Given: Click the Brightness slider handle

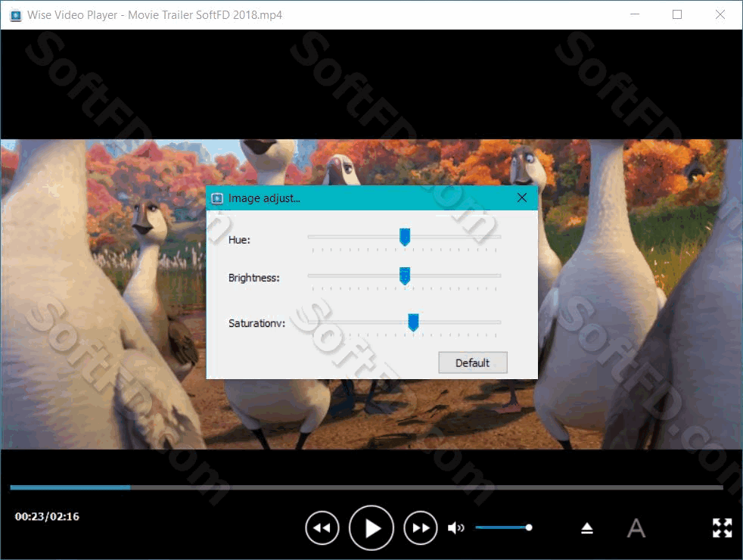Looking at the screenshot, I should click(x=405, y=275).
